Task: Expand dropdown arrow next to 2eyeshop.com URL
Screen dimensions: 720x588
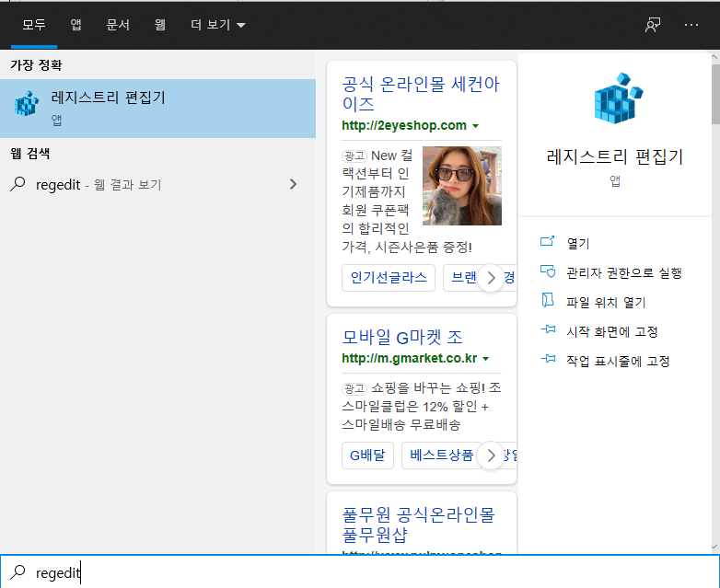Action: pos(476,126)
